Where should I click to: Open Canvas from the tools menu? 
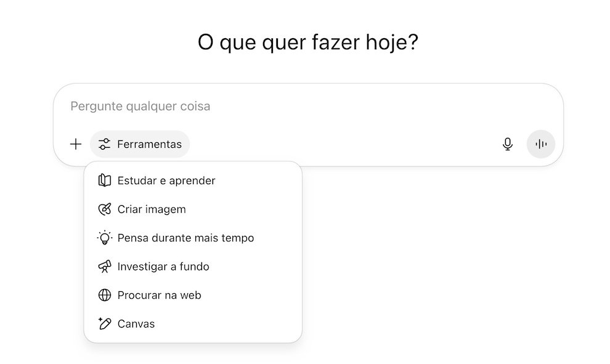click(x=136, y=323)
